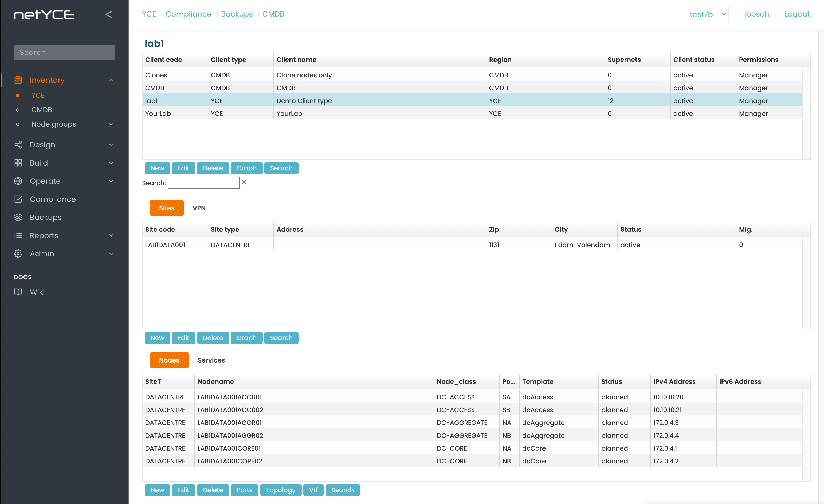The width and height of the screenshot is (824, 504).
Task: Clear search with the blue X icon
Action: coord(244,182)
